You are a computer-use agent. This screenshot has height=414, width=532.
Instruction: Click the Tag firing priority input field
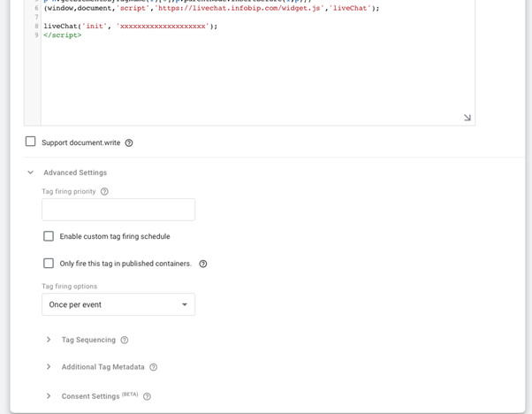[118, 210]
